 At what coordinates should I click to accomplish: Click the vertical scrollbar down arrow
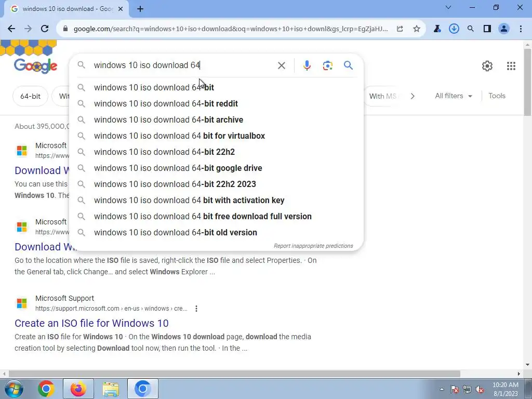click(527, 365)
